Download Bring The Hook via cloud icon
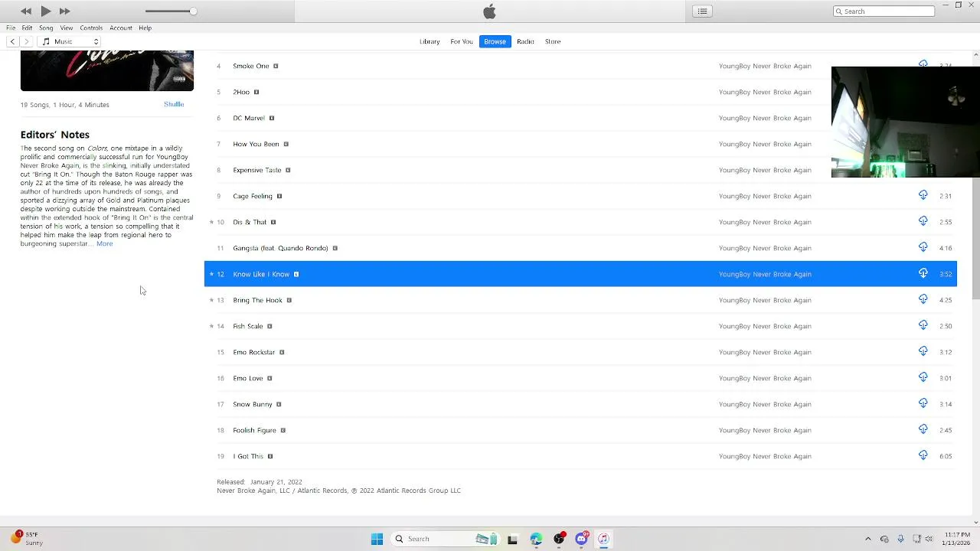This screenshot has height=551, width=980. point(923,299)
